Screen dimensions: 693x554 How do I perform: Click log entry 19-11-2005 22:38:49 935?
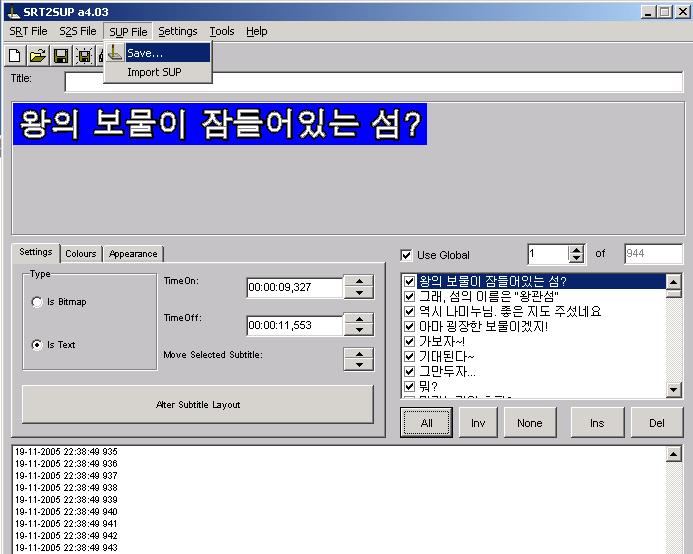[66, 452]
